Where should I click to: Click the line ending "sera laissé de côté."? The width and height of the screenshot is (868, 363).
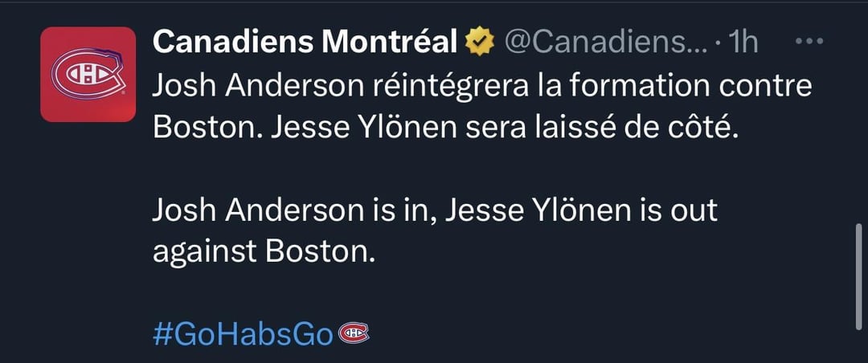[x=444, y=128]
